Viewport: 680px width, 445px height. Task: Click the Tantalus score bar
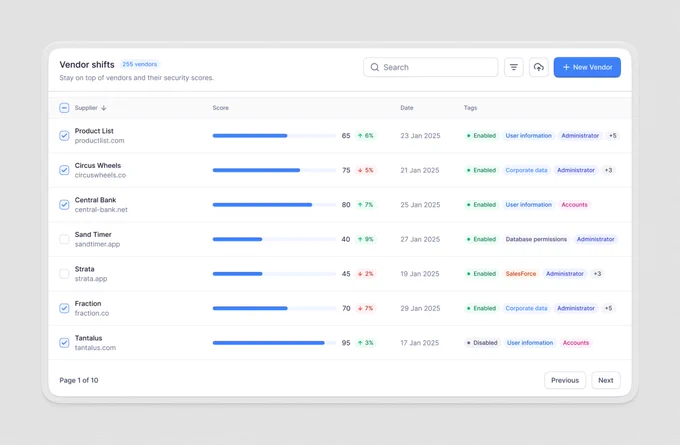[274, 343]
